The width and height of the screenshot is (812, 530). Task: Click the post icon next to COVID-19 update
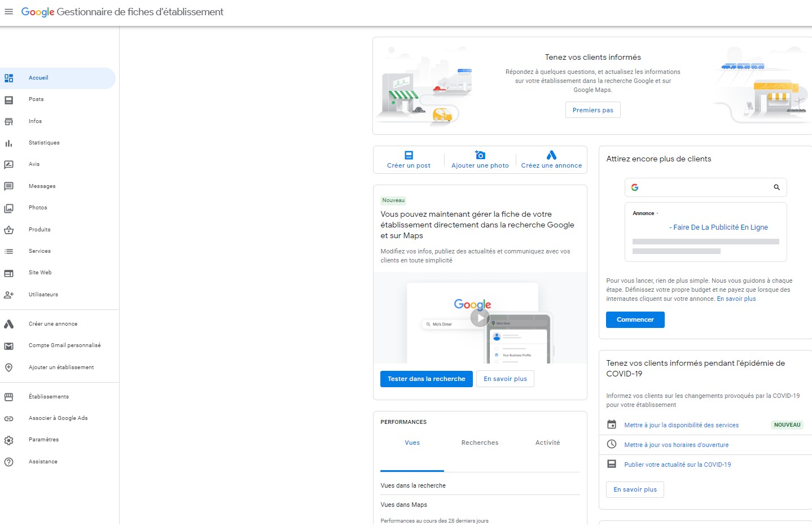612,464
